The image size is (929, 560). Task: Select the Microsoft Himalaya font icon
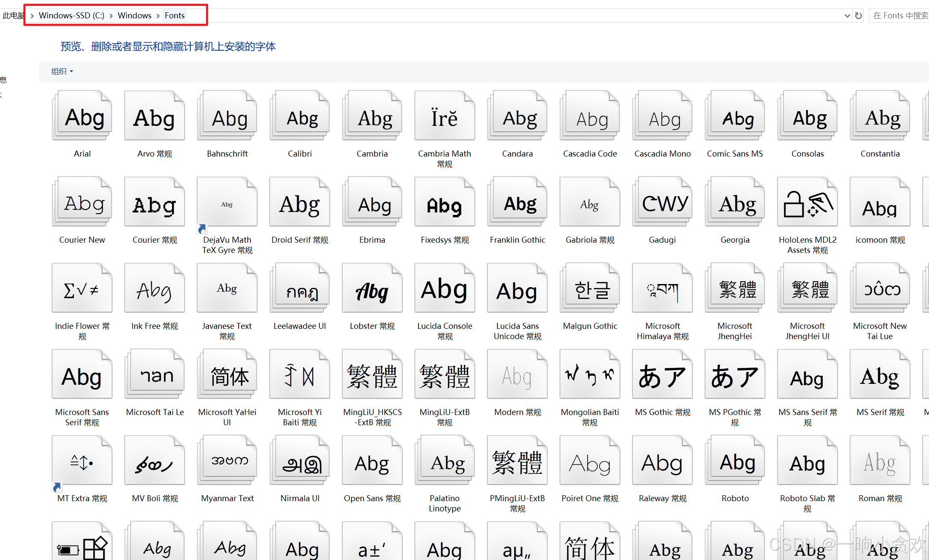(662, 287)
